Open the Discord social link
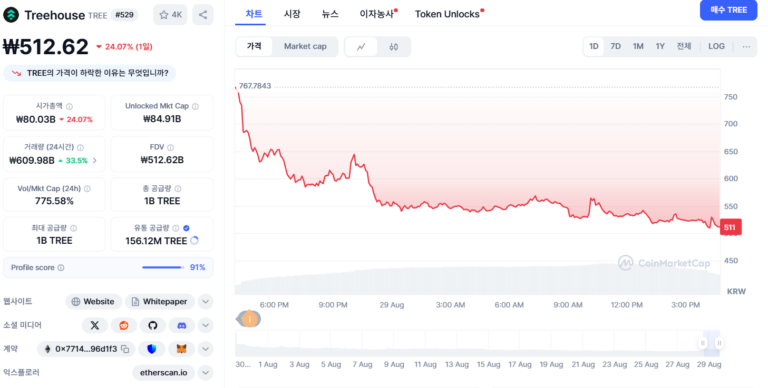The image size is (768, 388). pyautogui.click(x=182, y=325)
